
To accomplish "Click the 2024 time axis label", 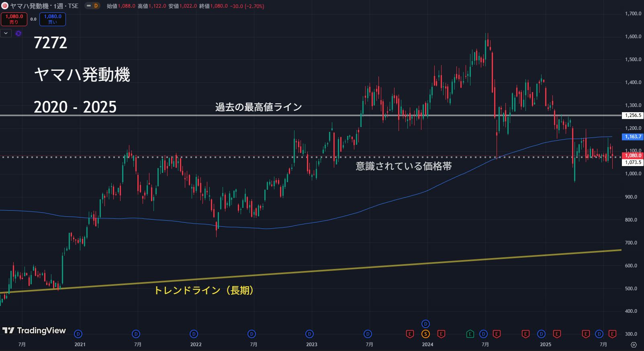I will (x=427, y=345).
